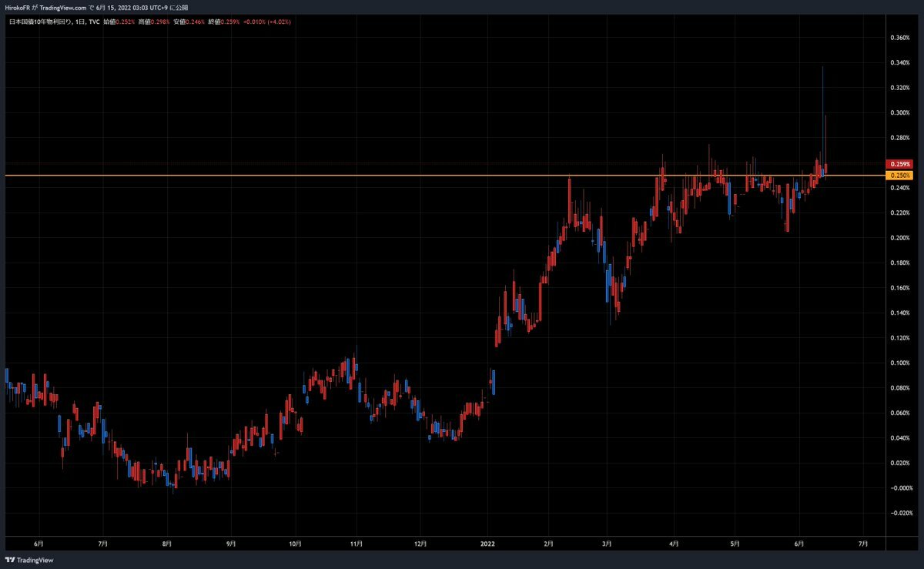Click the 安値 low value 0.246%
Viewport: 924px width, 569px height.
196,22
